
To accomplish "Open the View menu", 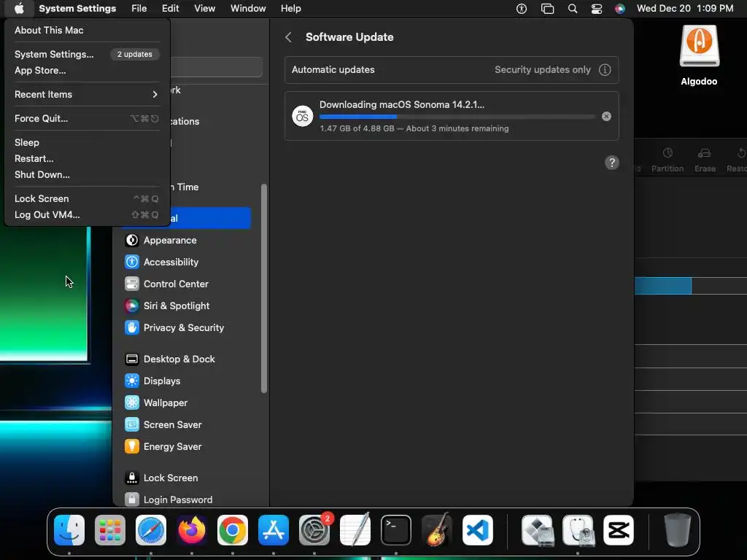I will coord(205,9).
